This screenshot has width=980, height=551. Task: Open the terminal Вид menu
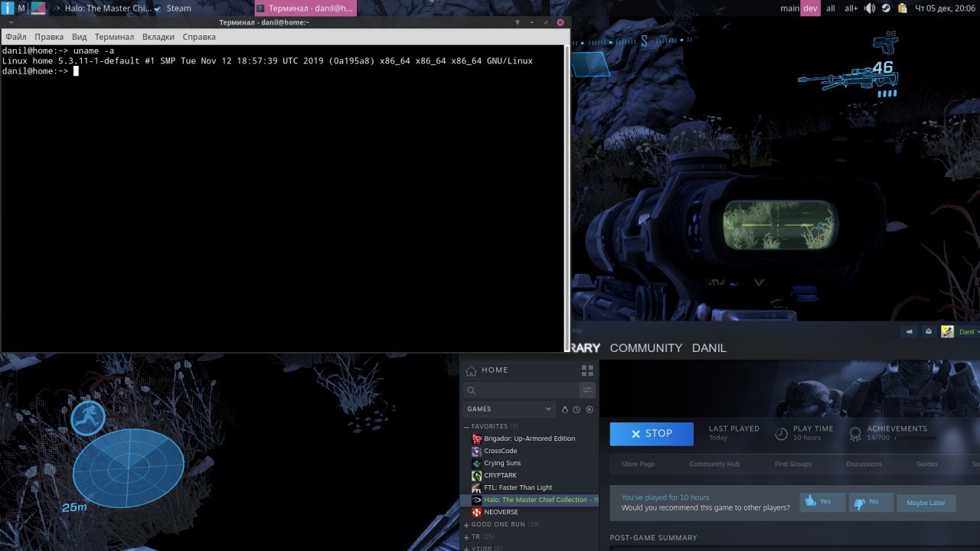(79, 37)
